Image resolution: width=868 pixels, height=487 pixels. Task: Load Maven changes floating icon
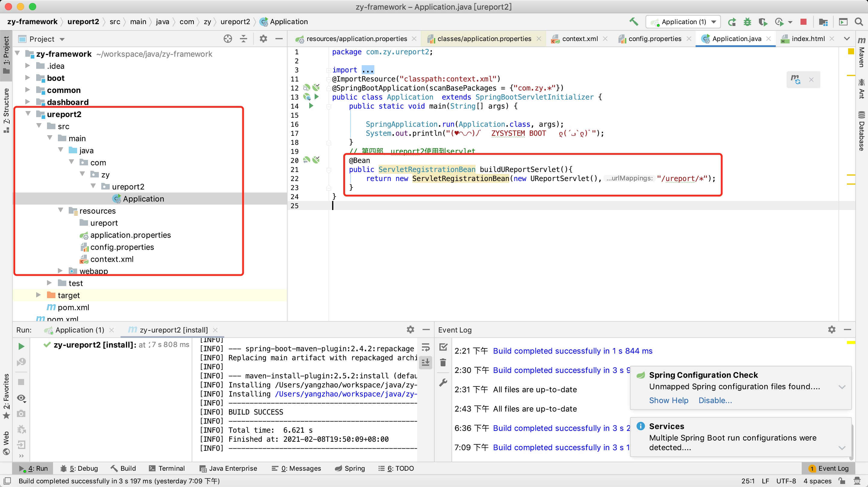pos(796,80)
